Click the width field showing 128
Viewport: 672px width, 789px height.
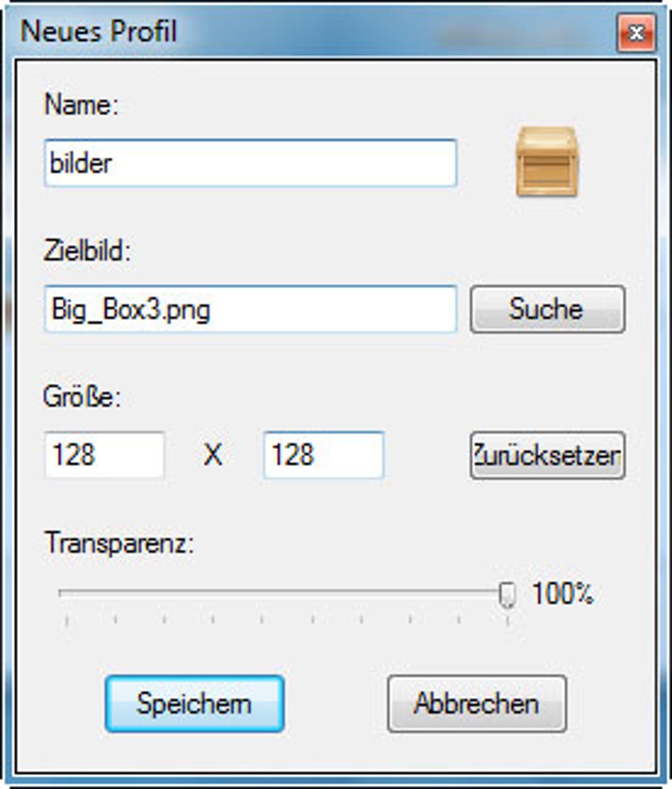pyautogui.click(x=104, y=455)
